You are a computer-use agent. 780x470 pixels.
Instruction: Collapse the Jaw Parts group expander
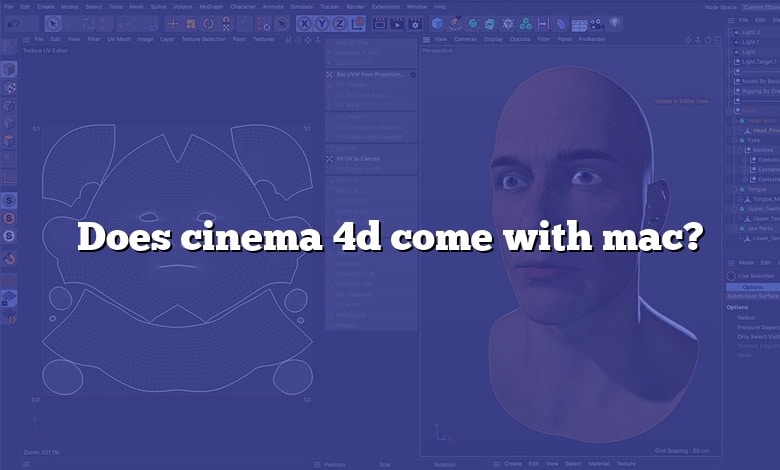[x=735, y=228]
